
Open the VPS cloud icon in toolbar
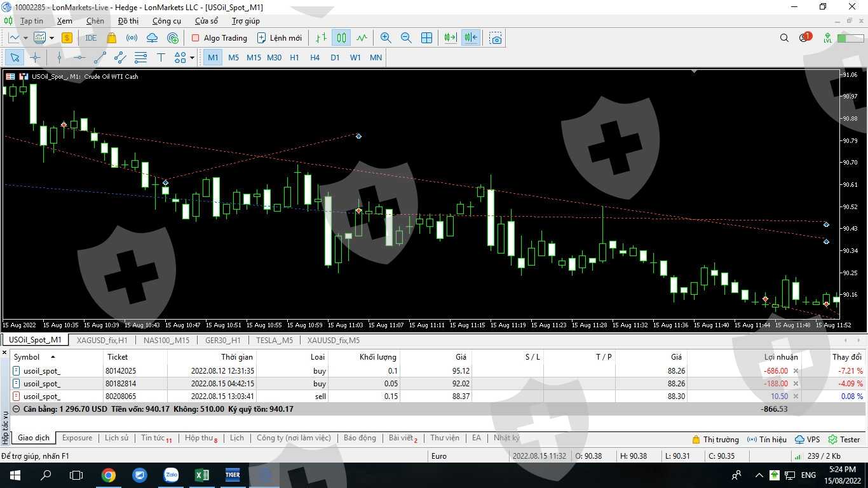point(152,38)
